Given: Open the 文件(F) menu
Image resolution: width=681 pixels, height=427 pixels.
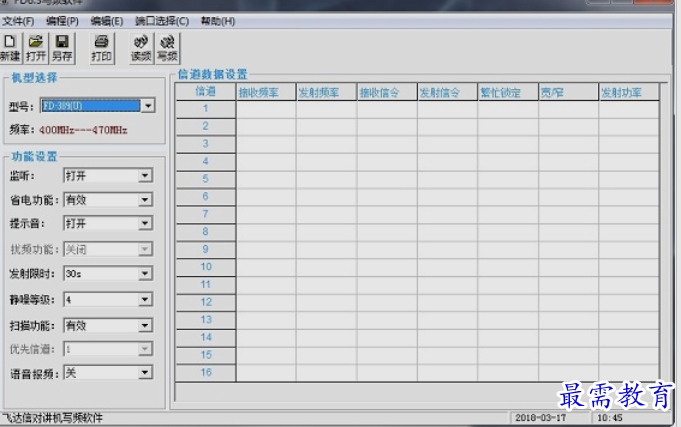Looking at the screenshot, I should (18, 21).
